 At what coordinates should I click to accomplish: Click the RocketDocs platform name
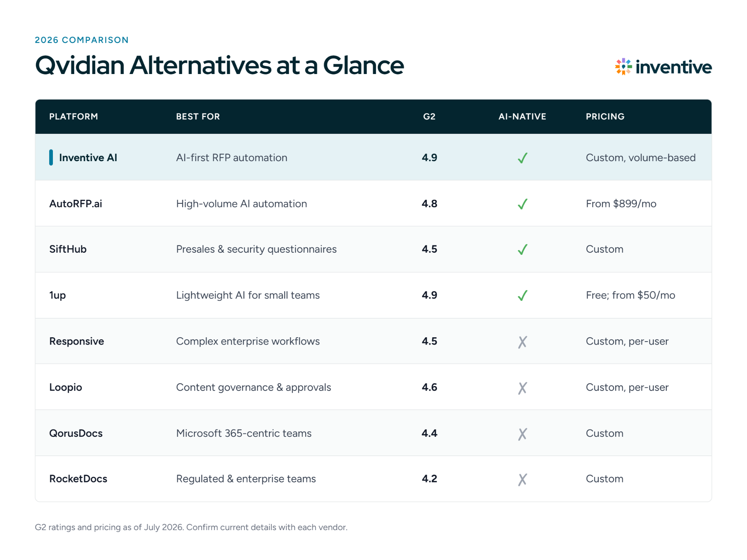click(x=78, y=479)
